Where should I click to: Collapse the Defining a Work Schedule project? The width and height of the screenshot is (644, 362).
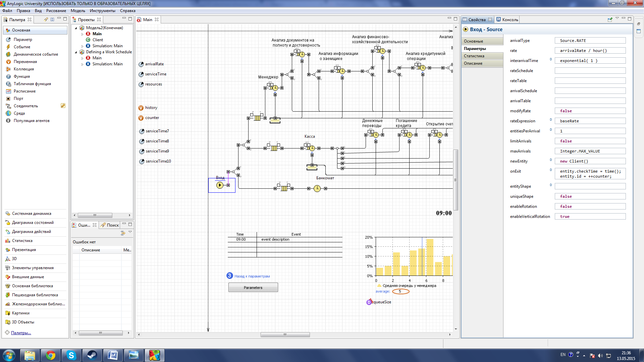click(x=76, y=52)
